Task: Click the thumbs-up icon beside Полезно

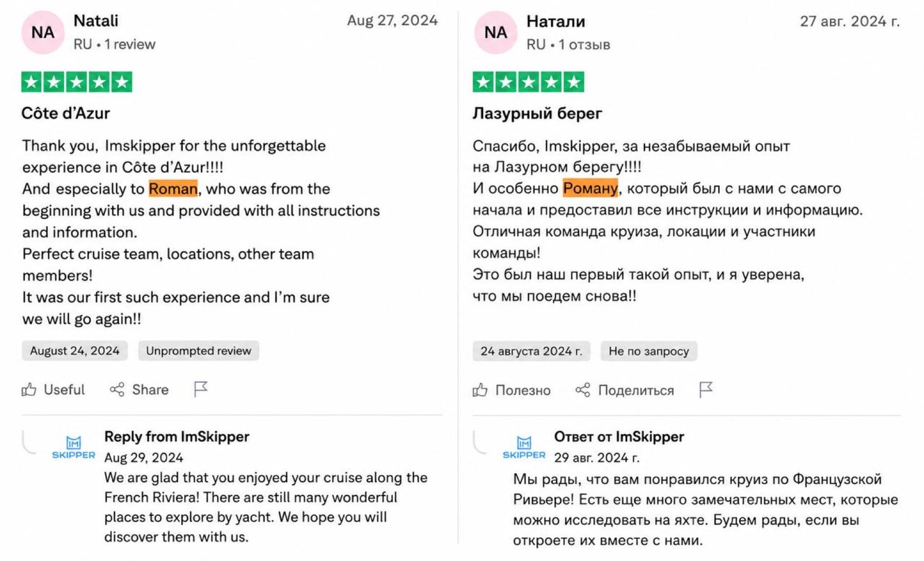Action: click(480, 390)
